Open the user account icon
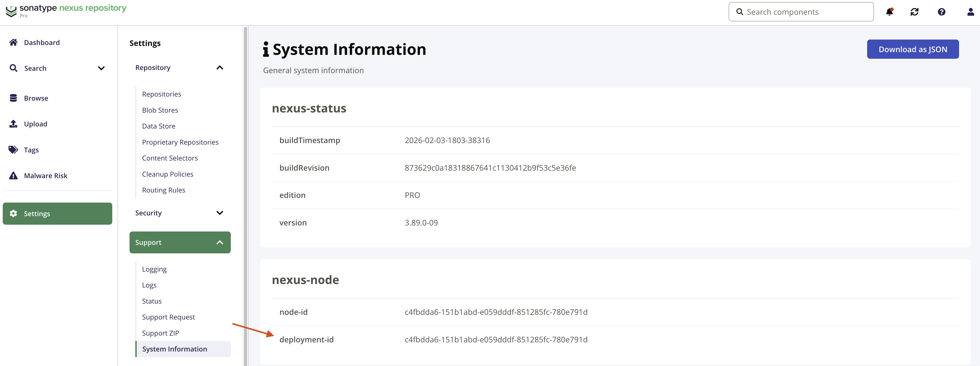980x366 pixels. pyautogui.click(x=971, y=12)
